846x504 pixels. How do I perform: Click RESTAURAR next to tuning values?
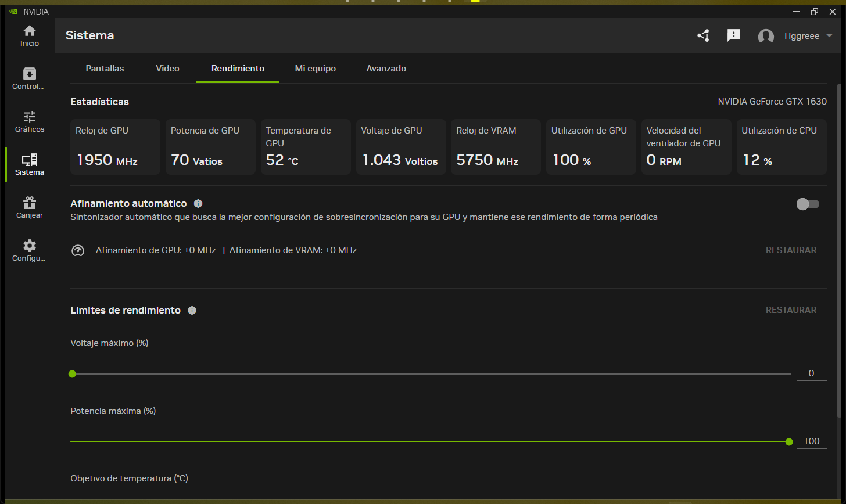pyautogui.click(x=791, y=250)
